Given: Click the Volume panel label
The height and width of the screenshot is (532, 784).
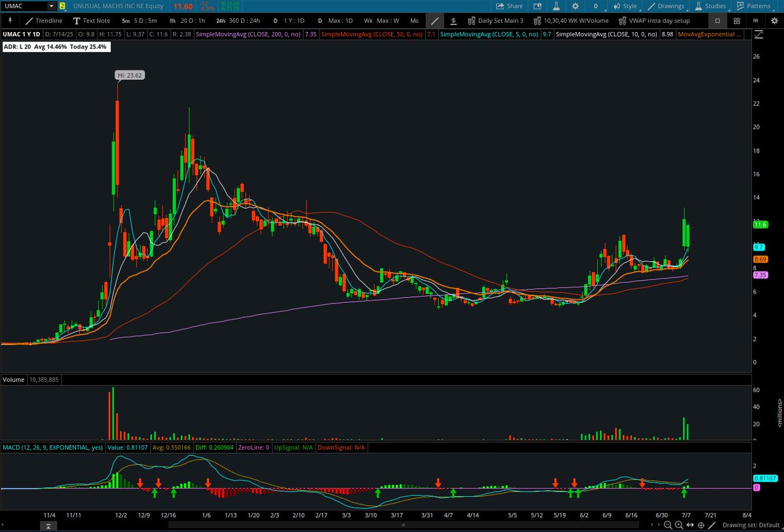Looking at the screenshot, I should pos(14,379).
